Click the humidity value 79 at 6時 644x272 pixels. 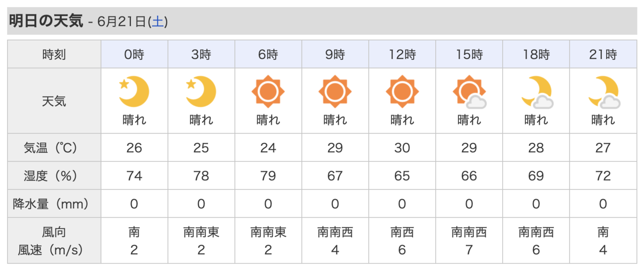point(268,176)
